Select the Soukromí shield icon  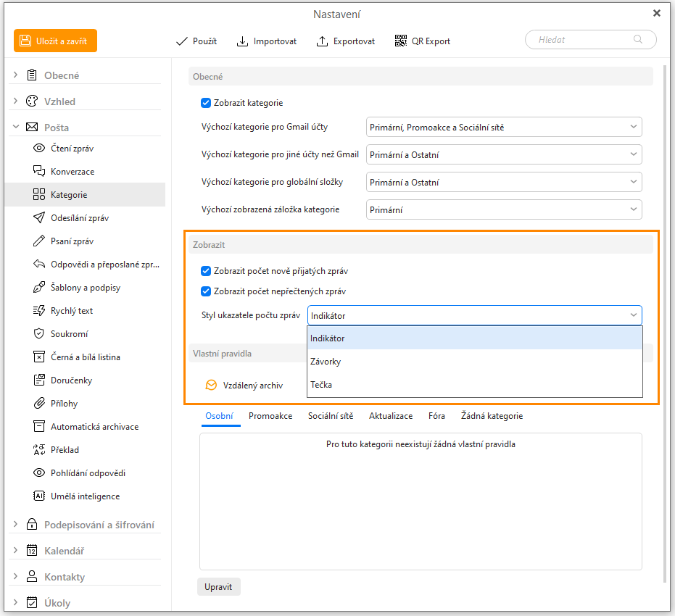(x=39, y=334)
